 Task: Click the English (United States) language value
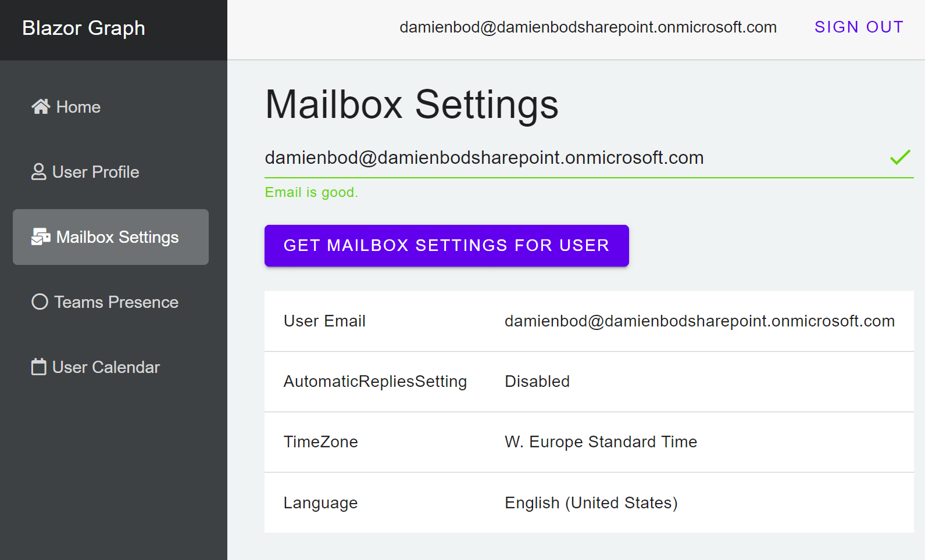coord(591,503)
